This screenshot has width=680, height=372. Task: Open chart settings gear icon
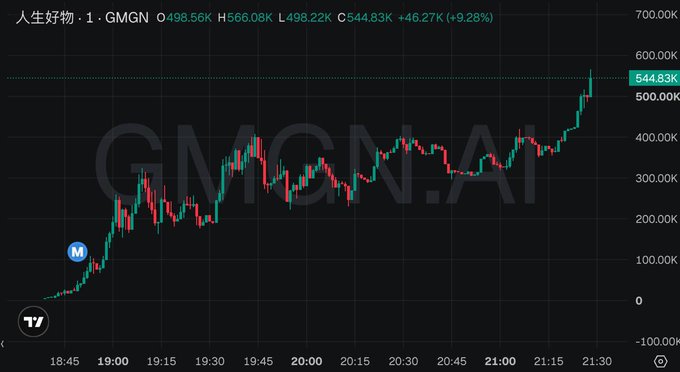click(660, 361)
